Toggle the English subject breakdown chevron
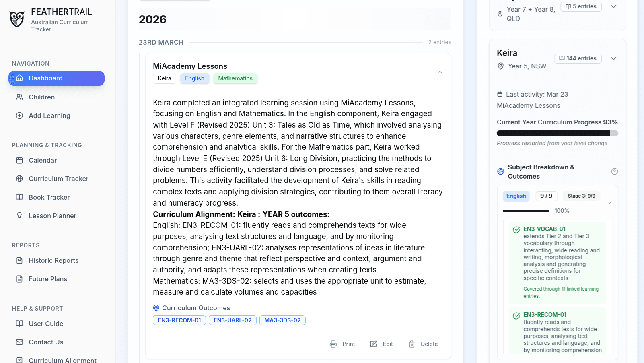 (609, 203)
